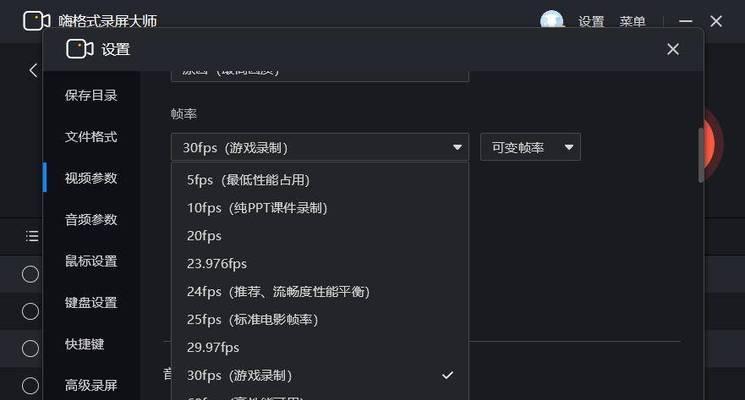
Task: Select the checked 30fps (游戏录制) option
Action: 320,375
